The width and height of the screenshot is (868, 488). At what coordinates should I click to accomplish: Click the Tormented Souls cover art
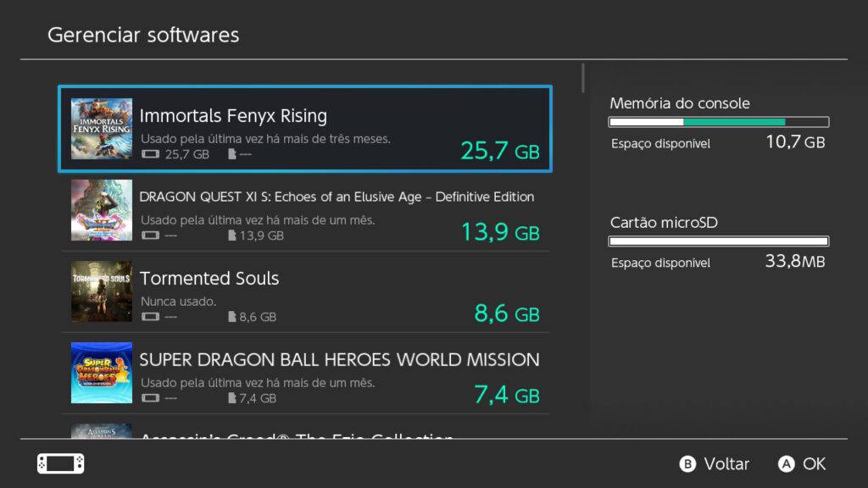coord(102,291)
